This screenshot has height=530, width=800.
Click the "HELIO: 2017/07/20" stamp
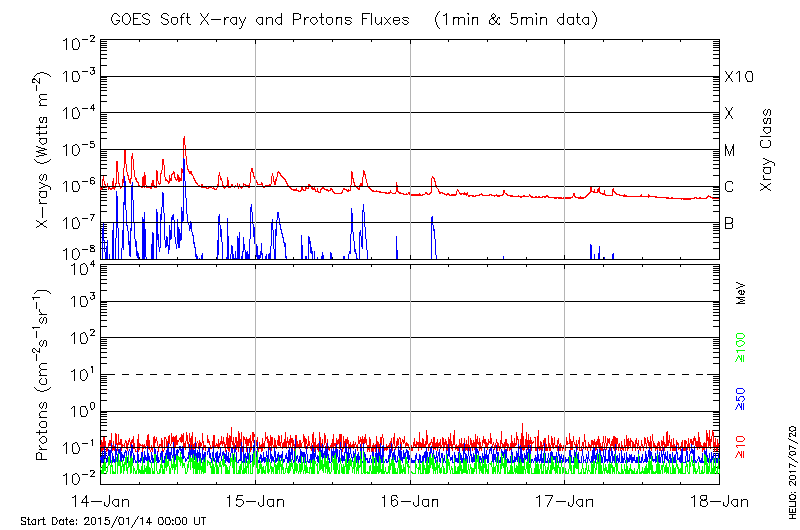791,470
